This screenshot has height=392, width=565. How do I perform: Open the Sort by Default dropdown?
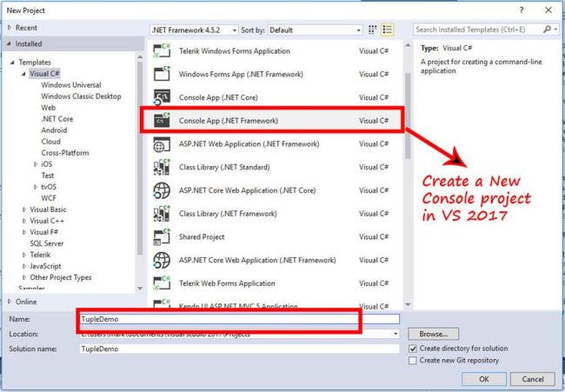click(x=315, y=30)
